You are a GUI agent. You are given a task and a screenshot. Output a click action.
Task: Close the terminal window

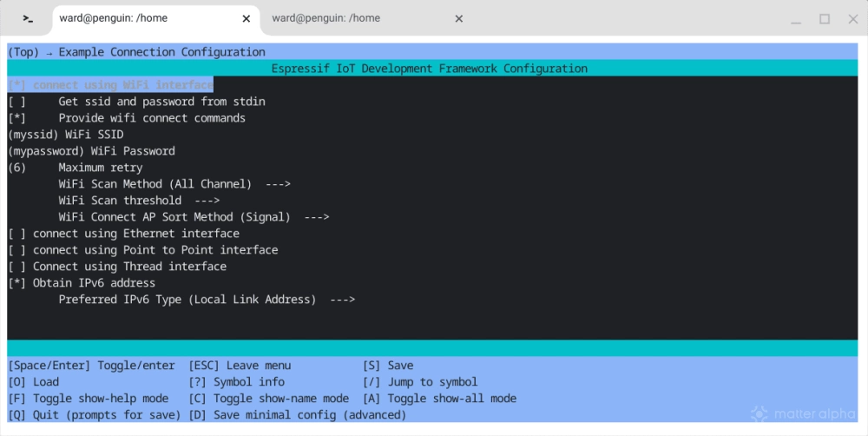[x=849, y=18]
